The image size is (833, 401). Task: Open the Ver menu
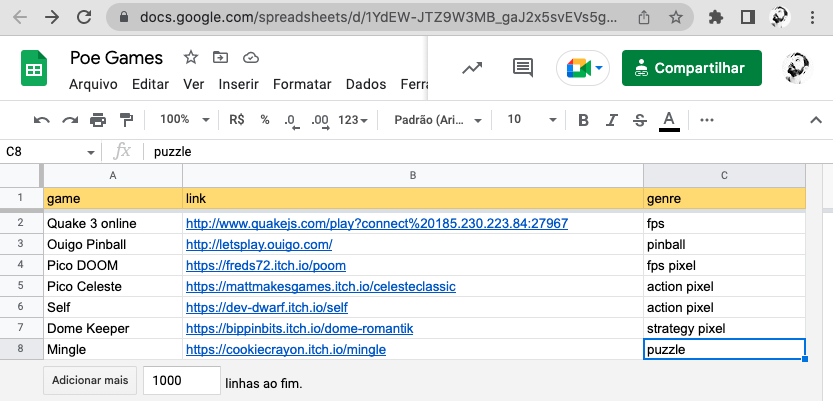click(x=194, y=84)
